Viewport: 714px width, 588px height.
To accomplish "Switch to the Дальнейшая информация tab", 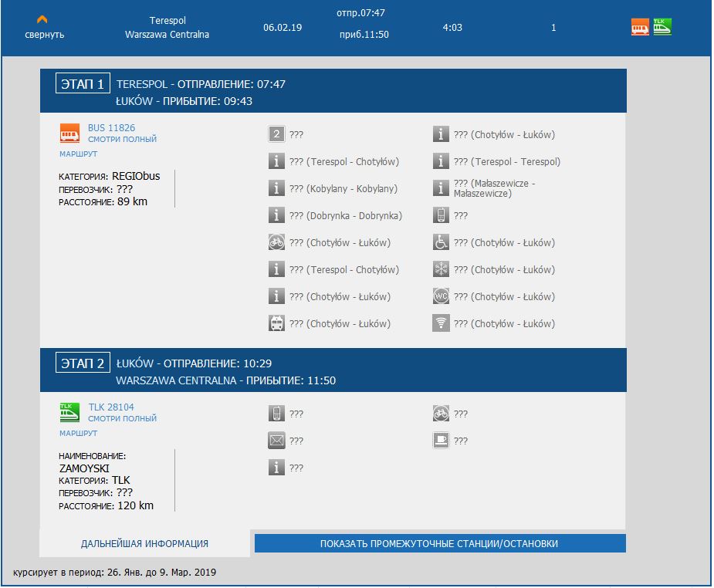I will point(144,543).
